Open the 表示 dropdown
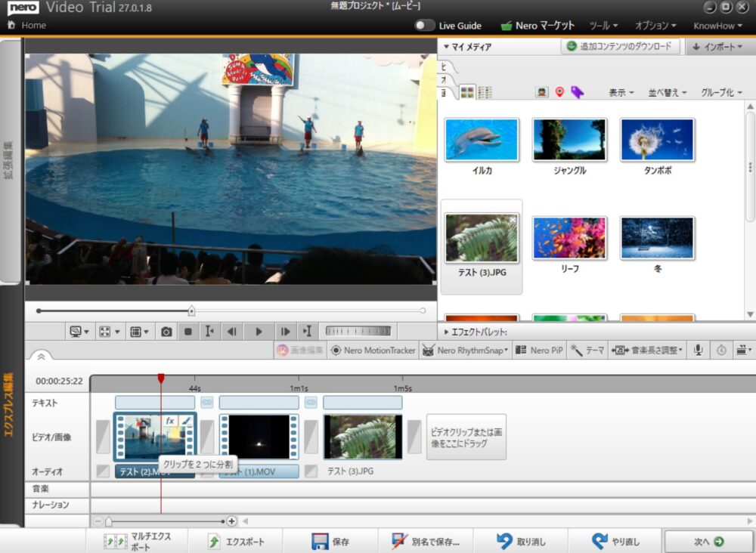 (x=621, y=92)
